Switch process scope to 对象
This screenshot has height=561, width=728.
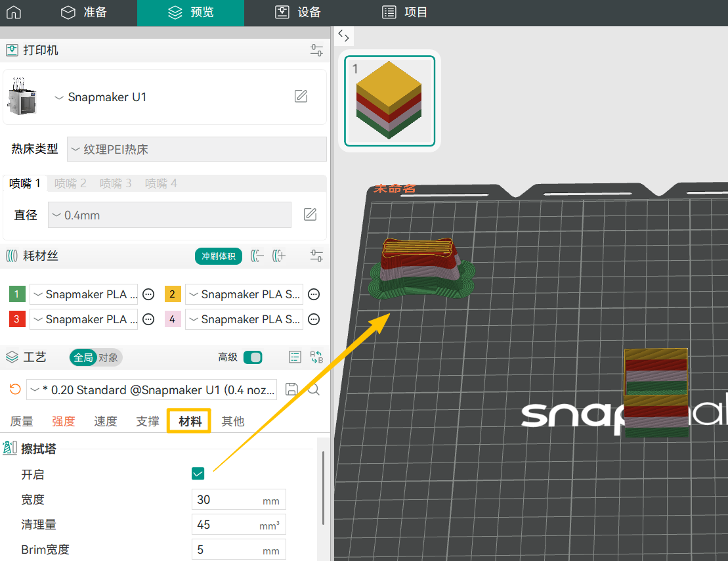click(x=108, y=357)
